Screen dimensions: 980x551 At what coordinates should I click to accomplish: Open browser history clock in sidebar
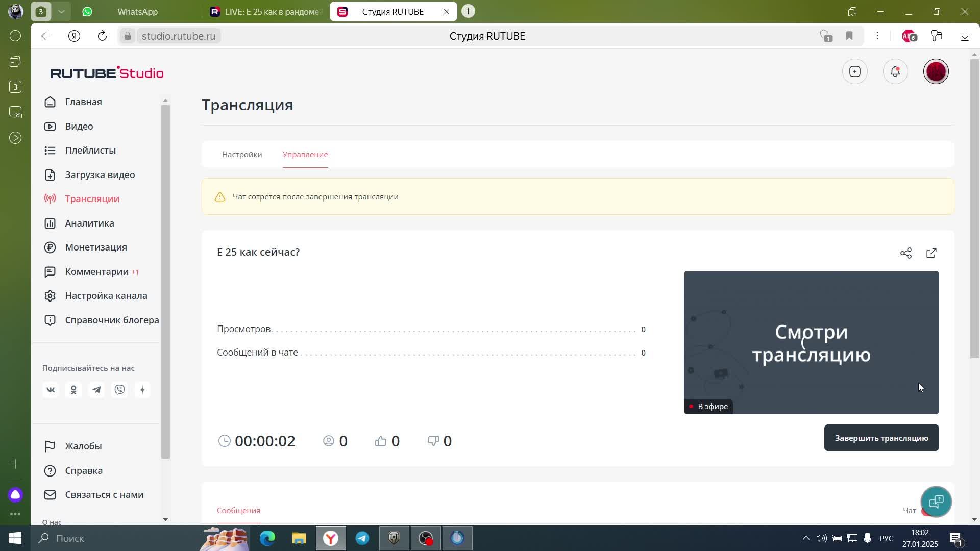[15, 36]
